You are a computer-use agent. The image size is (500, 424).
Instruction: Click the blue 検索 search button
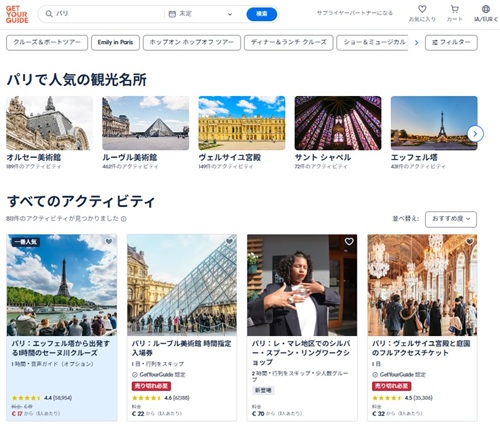pyautogui.click(x=262, y=14)
